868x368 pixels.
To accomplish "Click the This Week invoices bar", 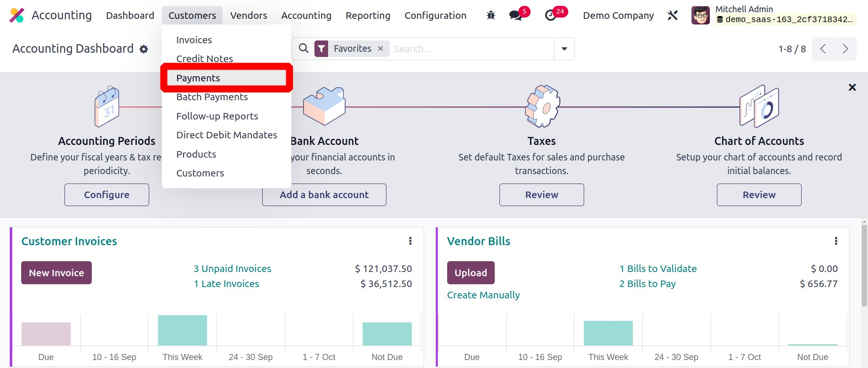I will click(183, 330).
